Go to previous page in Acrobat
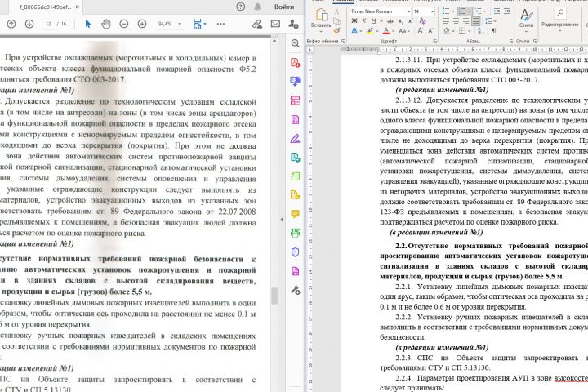The width and height of the screenshot is (588, 392). coord(11,24)
